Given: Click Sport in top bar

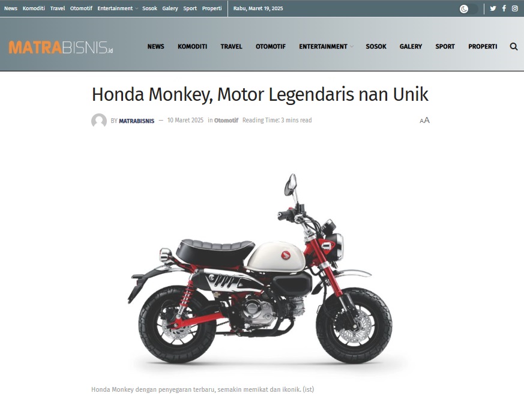Looking at the screenshot, I should coord(190,8).
